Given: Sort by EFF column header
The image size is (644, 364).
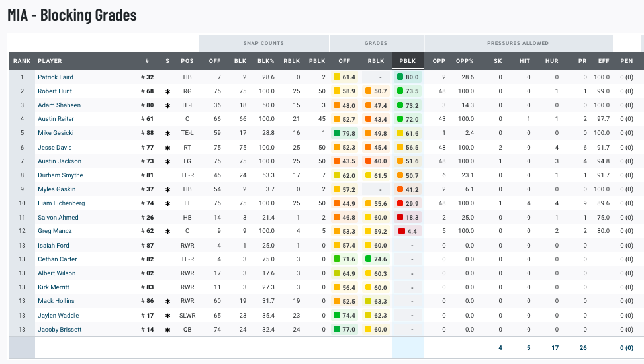Looking at the screenshot, I should coord(604,61).
